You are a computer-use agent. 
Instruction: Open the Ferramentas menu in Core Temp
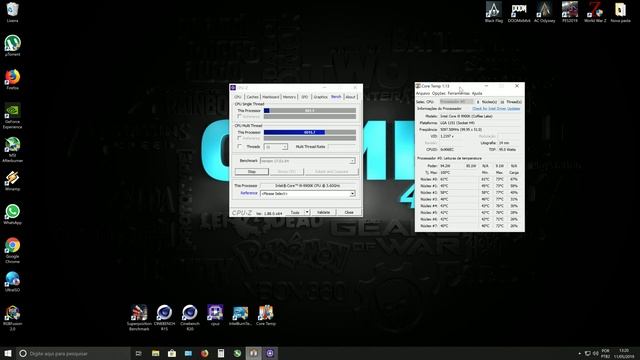coord(459,93)
